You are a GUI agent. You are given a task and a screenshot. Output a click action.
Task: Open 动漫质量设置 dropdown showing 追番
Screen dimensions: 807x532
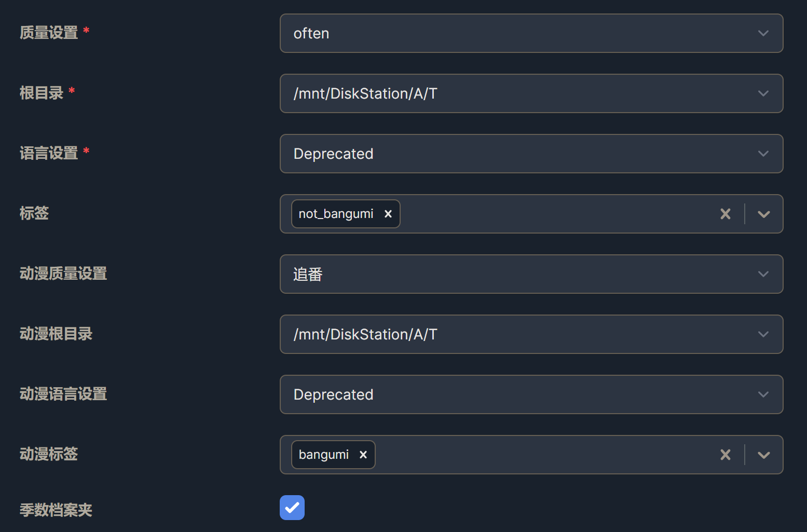coord(519,274)
